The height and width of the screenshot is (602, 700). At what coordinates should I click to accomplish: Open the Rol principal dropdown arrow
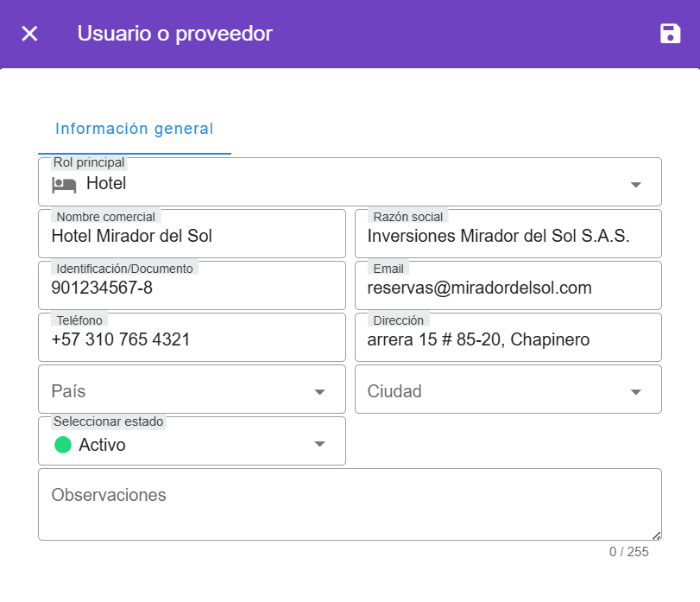pos(635,184)
